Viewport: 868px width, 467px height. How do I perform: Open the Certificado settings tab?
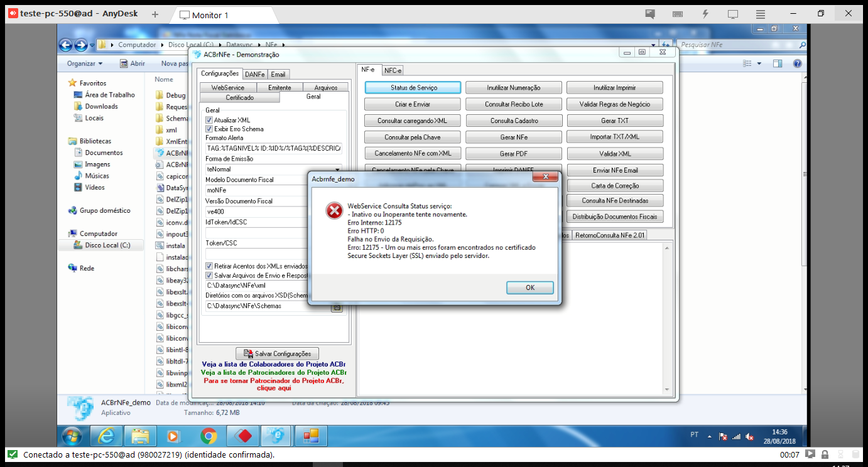click(x=240, y=97)
